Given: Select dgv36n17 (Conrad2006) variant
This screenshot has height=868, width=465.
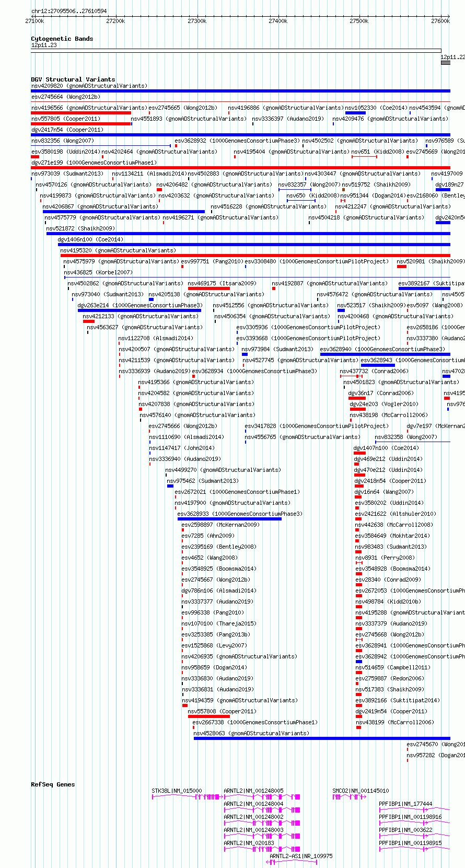Looking at the screenshot, I should (x=381, y=393).
